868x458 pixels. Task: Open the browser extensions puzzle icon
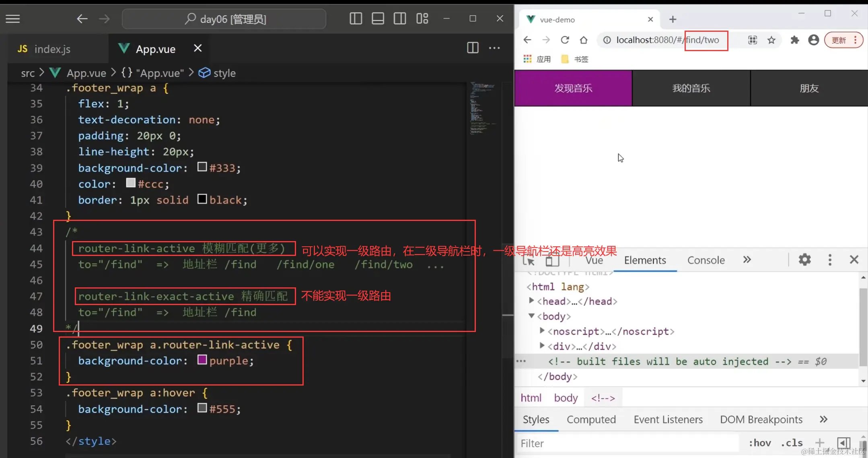click(x=794, y=40)
